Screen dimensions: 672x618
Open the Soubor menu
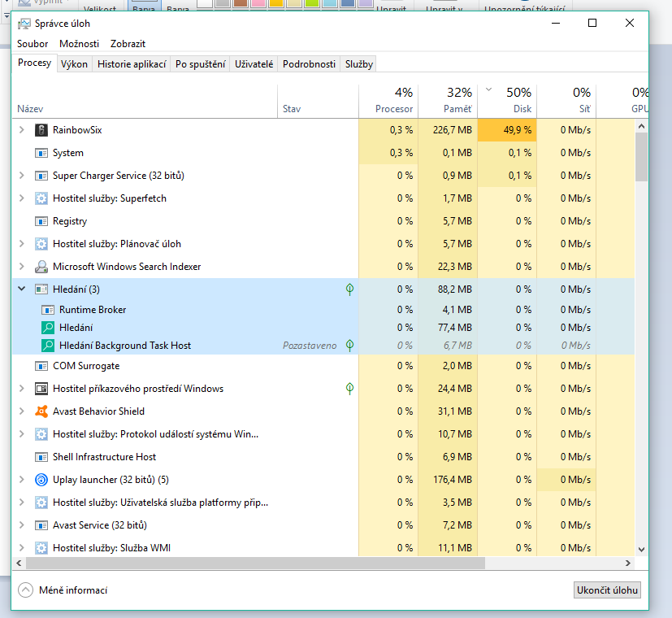click(33, 44)
